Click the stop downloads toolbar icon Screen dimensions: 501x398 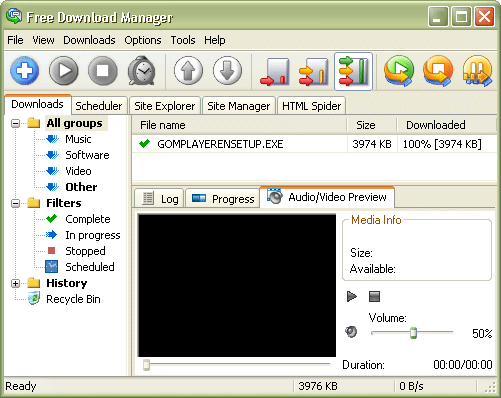point(103,71)
